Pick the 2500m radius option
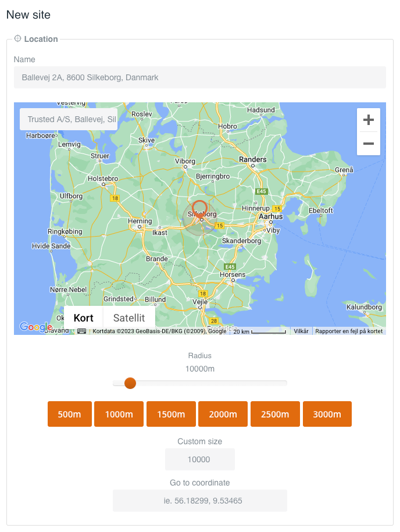Viewport: 400px width, 532px height. pos(275,414)
